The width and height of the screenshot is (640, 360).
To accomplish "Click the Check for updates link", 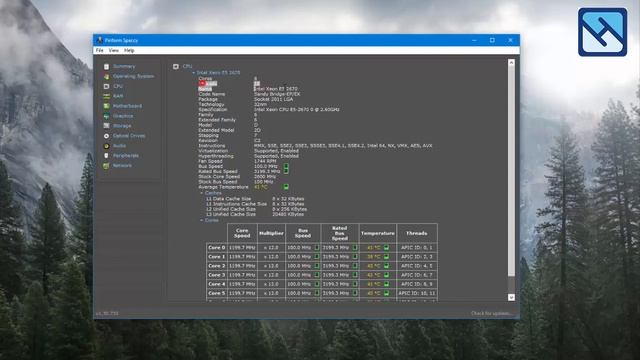I will (x=491, y=313).
